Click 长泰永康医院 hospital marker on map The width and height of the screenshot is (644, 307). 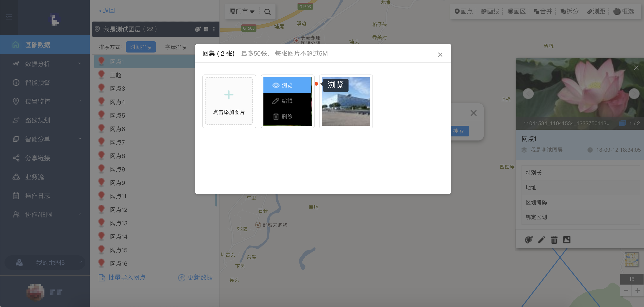(x=296, y=40)
